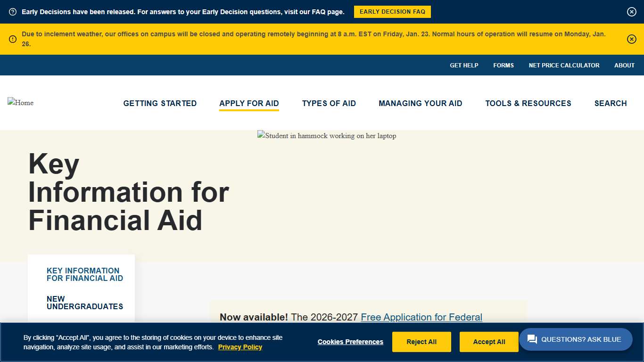This screenshot has height=362, width=644.
Task: Open the Privacy Policy link
Action: pyautogui.click(x=240, y=347)
